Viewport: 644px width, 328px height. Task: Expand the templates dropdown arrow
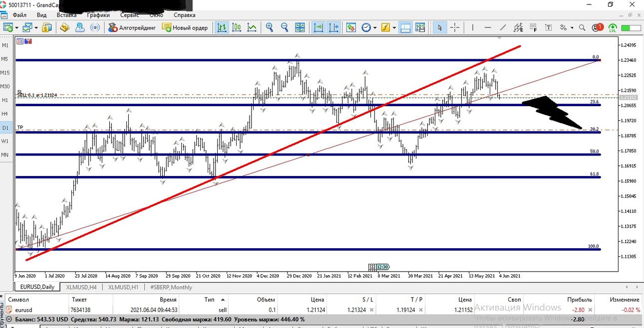[x=394, y=28]
